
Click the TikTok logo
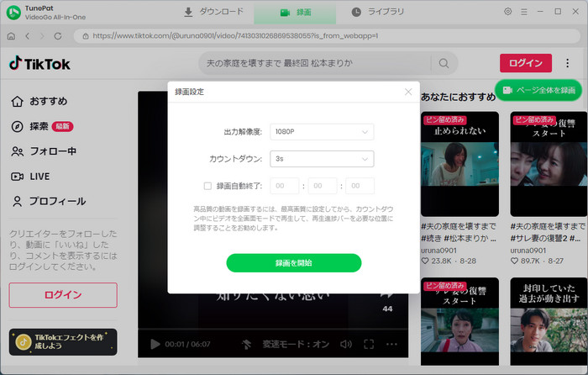tap(39, 63)
